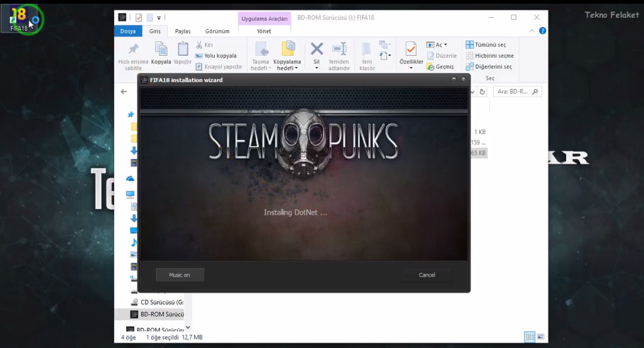
Task: Cancel the FIFA18 installation
Action: coord(427,275)
